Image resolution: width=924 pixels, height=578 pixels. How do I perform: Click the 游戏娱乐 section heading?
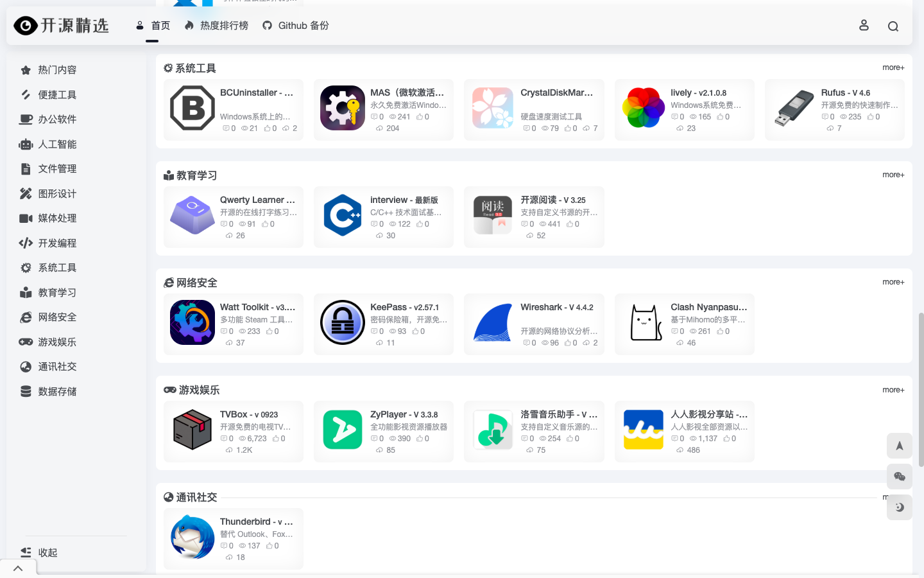pos(192,390)
